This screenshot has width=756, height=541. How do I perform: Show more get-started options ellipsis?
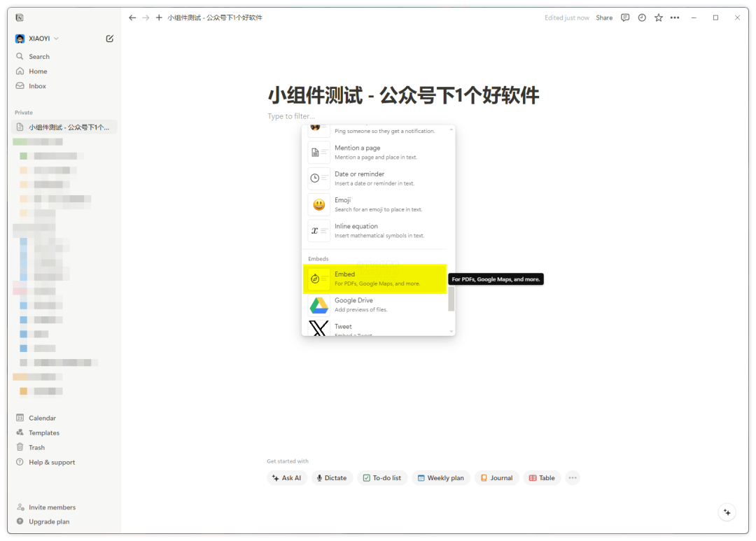pyautogui.click(x=573, y=478)
